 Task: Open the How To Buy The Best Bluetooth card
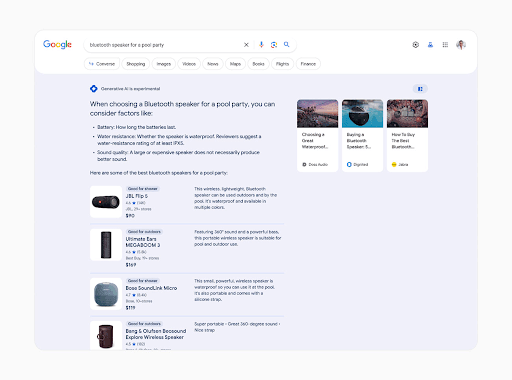click(x=407, y=136)
